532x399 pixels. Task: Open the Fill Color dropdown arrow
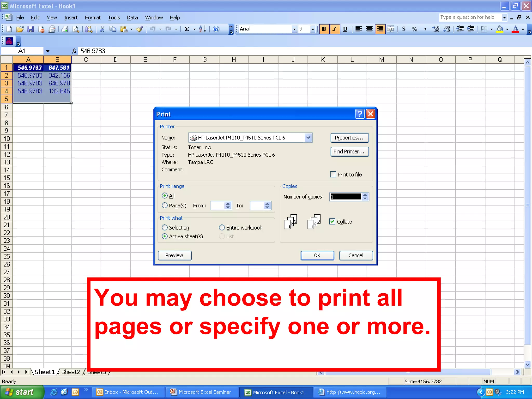(x=507, y=29)
